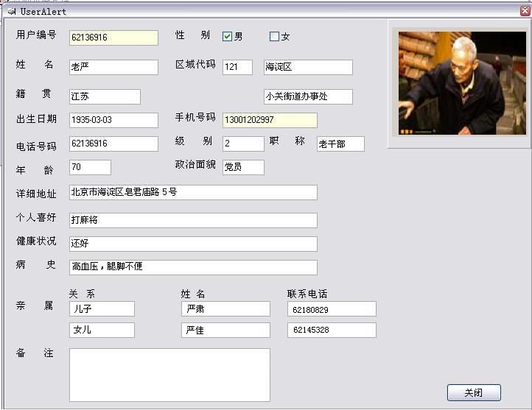Click the 政治面貌 label
Viewport: 532px width, 410px height.
pyautogui.click(x=195, y=164)
